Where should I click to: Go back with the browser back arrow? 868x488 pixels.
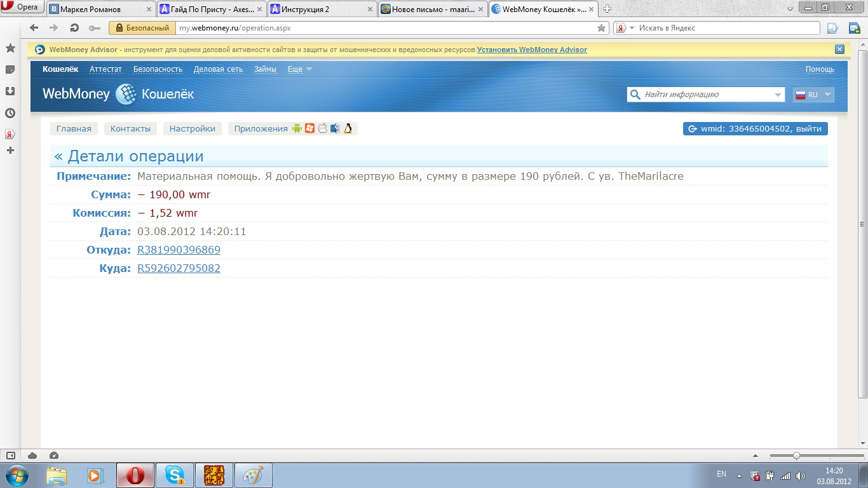(34, 28)
